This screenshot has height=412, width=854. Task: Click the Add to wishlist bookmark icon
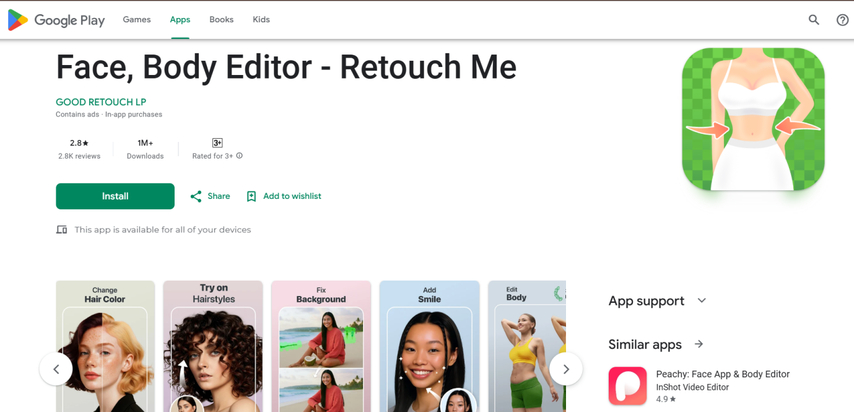pyautogui.click(x=251, y=196)
